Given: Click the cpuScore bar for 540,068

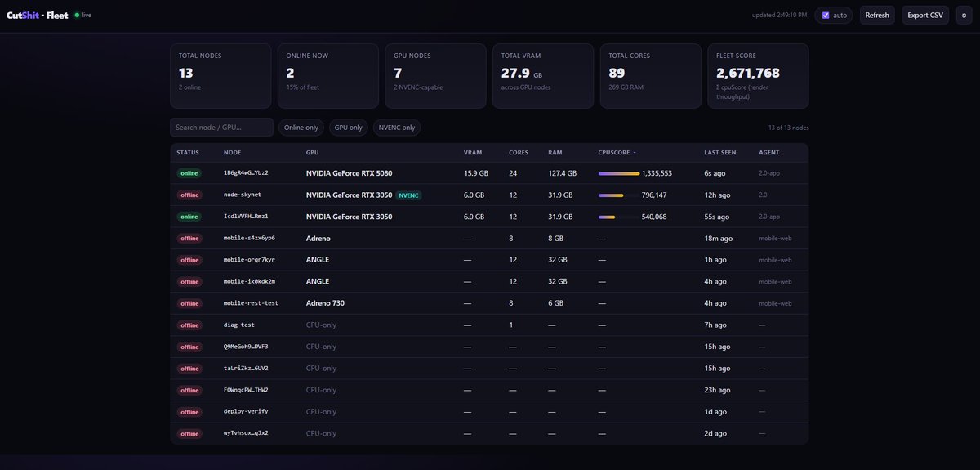Looking at the screenshot, I should coord(619,217).
